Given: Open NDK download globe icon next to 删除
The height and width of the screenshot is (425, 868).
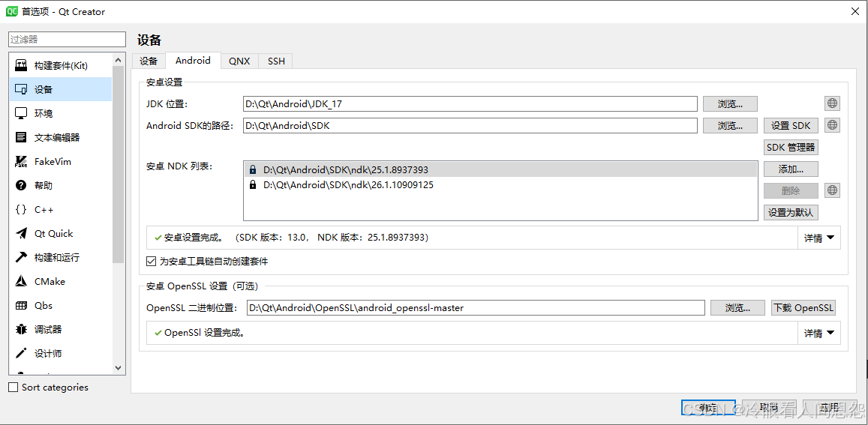Looking at the screenshot, I should click(x=832, y=190).
